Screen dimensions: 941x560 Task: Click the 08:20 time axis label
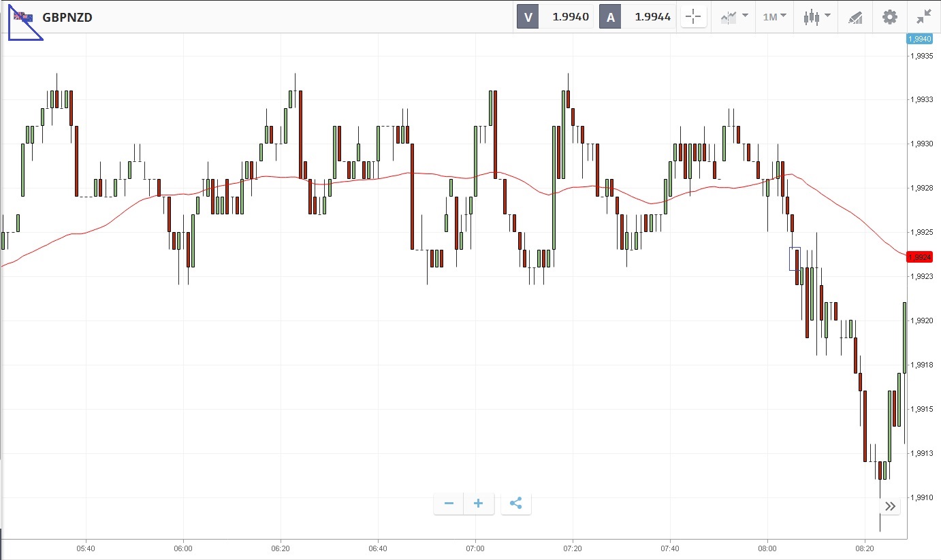865,548
